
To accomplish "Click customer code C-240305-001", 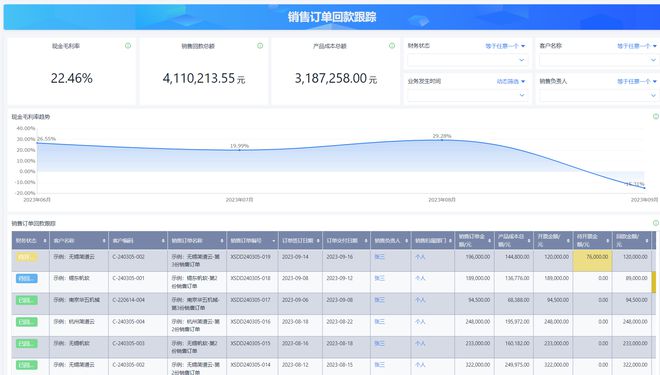I will pyautogui.click(x=128, y=278).
